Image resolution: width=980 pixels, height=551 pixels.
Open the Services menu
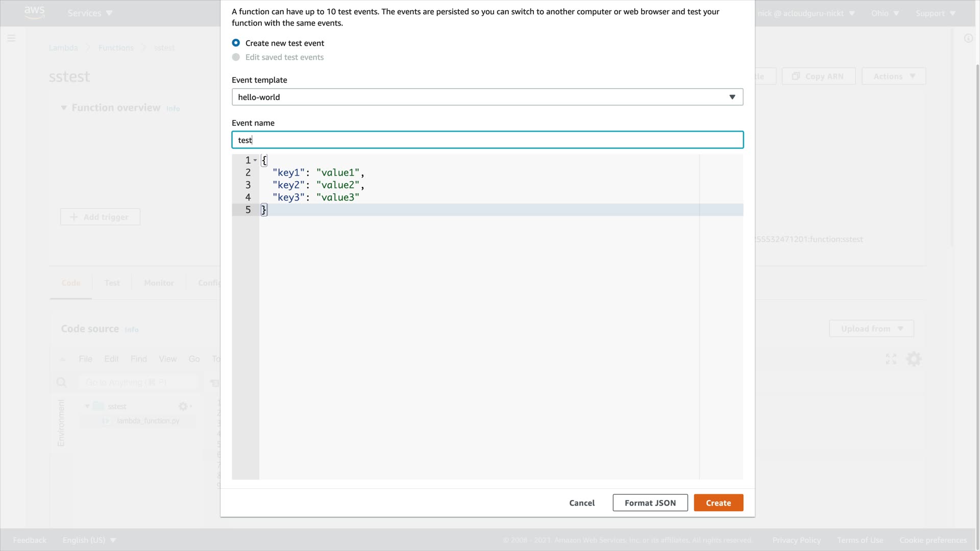tap(90, 13)
